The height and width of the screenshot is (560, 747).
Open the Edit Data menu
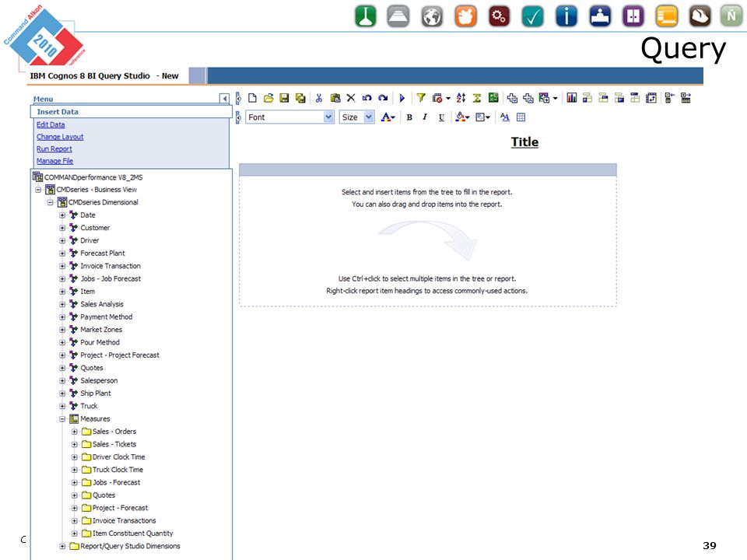51,124
